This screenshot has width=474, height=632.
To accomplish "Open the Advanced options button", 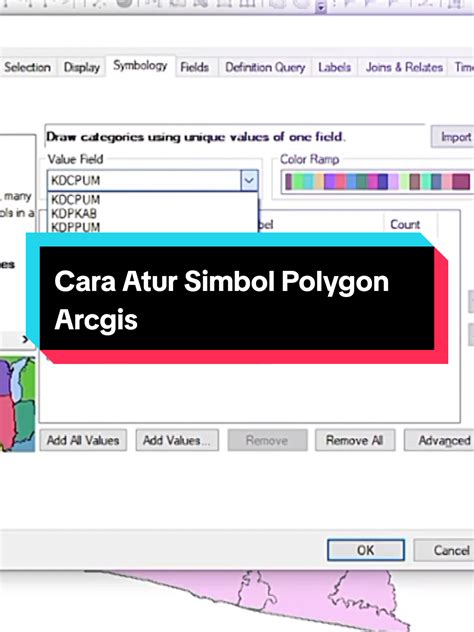I will [440, 440].
